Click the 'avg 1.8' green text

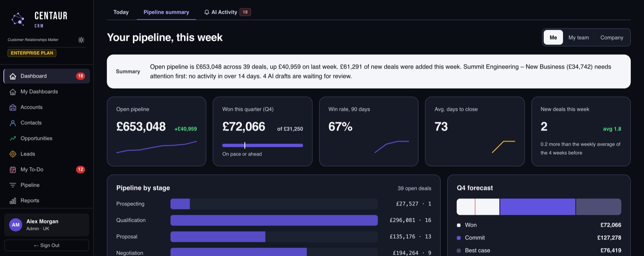612,129
